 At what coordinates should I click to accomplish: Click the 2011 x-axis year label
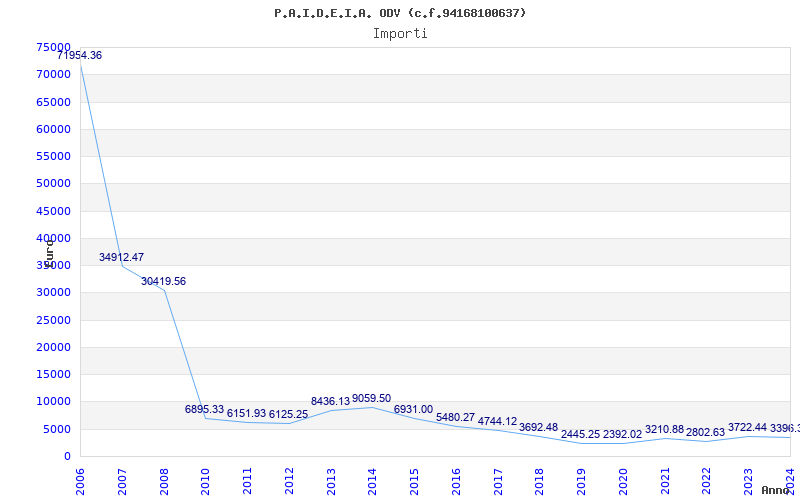point(247,481)
